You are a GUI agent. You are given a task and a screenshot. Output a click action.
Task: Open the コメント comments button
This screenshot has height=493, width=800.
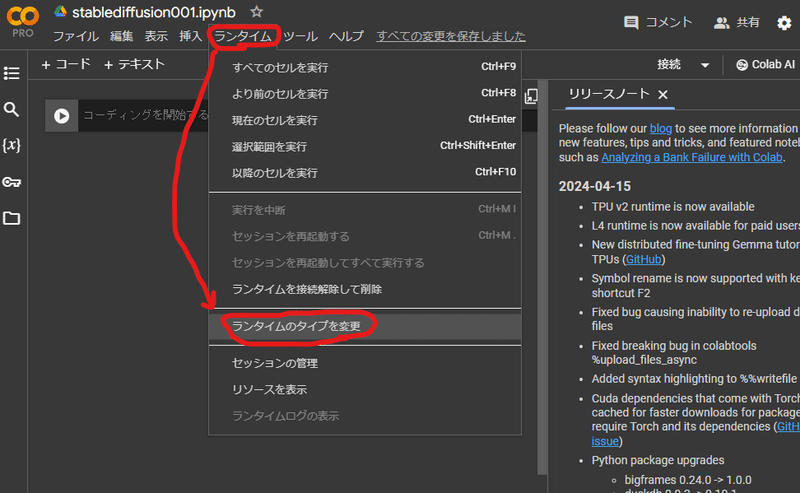tap(658, 22)
